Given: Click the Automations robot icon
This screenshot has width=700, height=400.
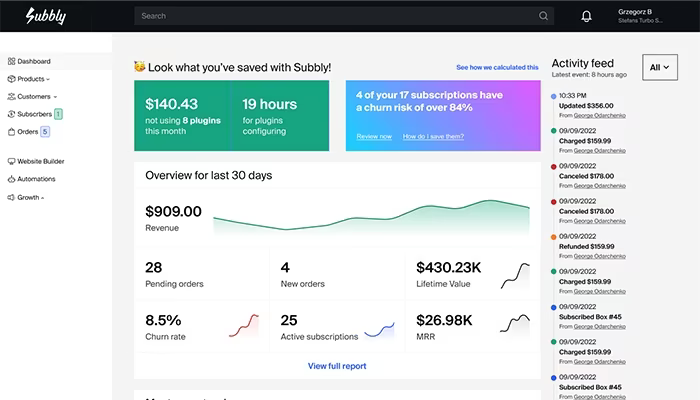Looking at the screenshot, I should (12, 179).
